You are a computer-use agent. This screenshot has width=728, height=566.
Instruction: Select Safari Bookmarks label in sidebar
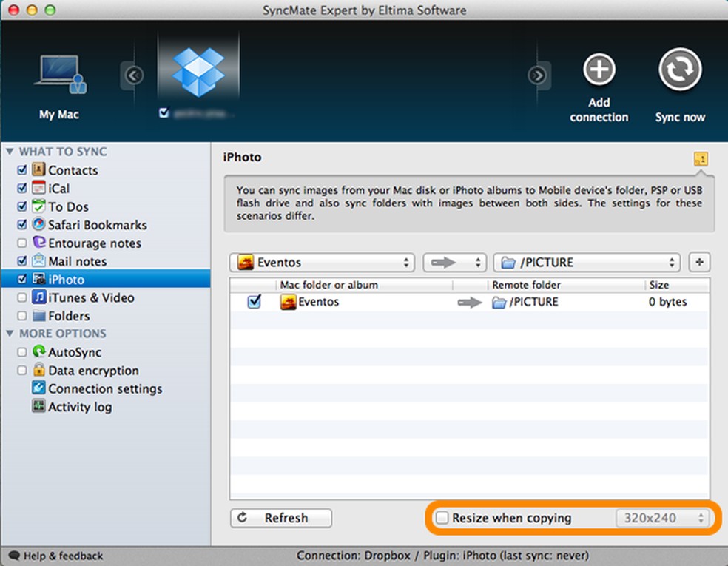(x=98, y=225)
